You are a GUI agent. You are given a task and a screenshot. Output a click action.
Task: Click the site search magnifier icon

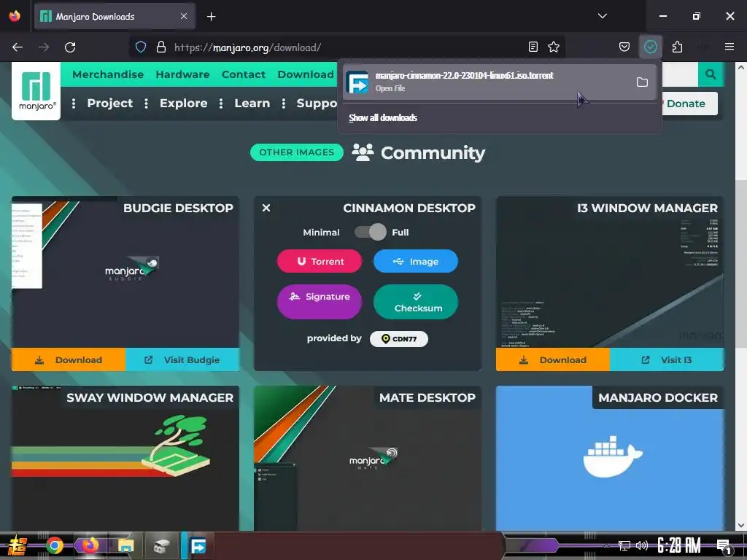(711, 74)
